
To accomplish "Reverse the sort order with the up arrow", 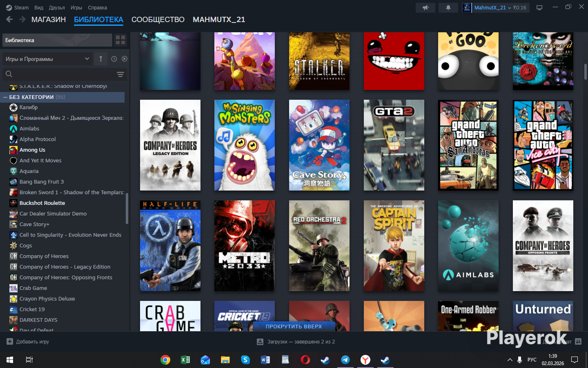I will click(x=101, y=59).
